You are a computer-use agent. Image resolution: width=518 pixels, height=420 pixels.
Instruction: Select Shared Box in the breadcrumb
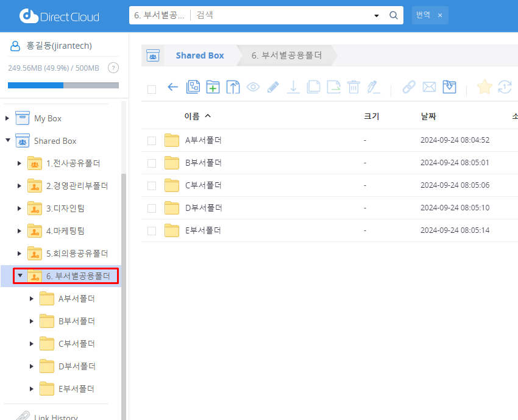pos(200,55)
